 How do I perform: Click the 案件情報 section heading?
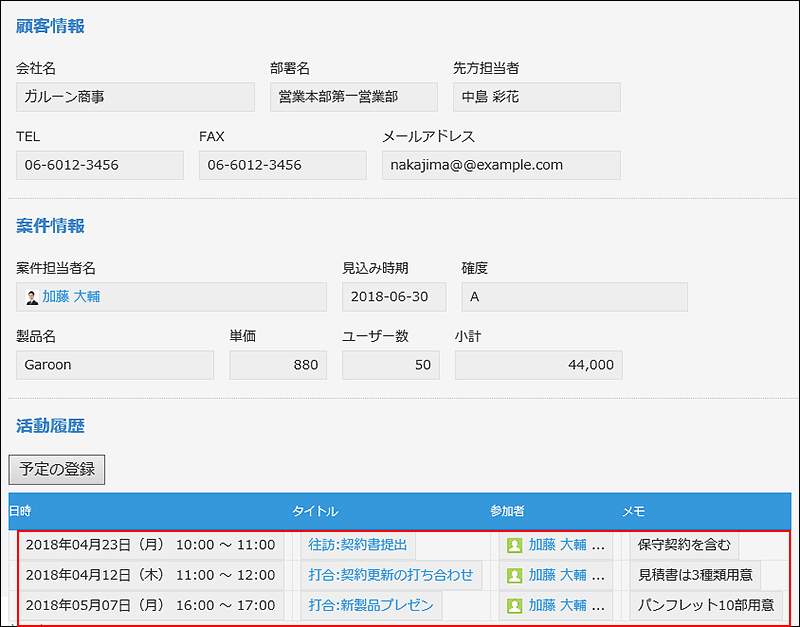click(x=50, y=226)
